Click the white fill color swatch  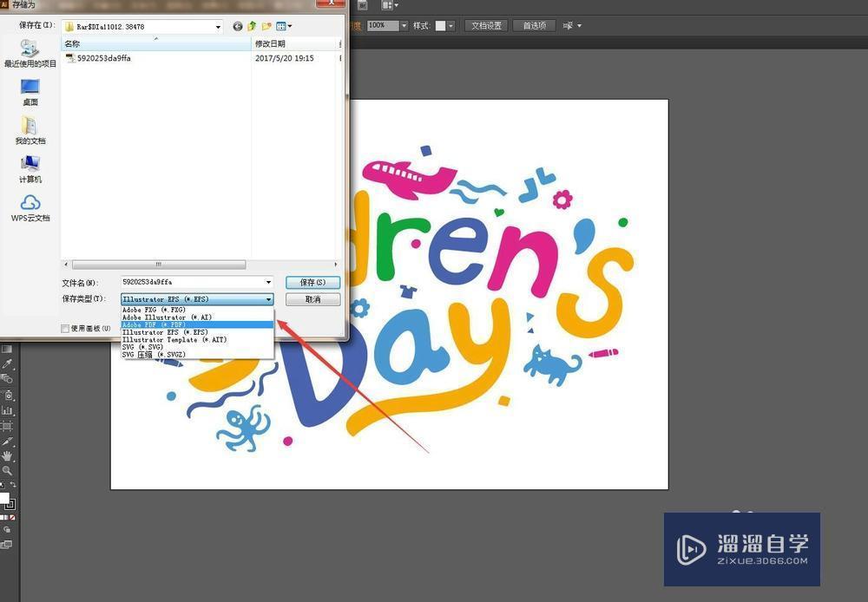[4, 499]
